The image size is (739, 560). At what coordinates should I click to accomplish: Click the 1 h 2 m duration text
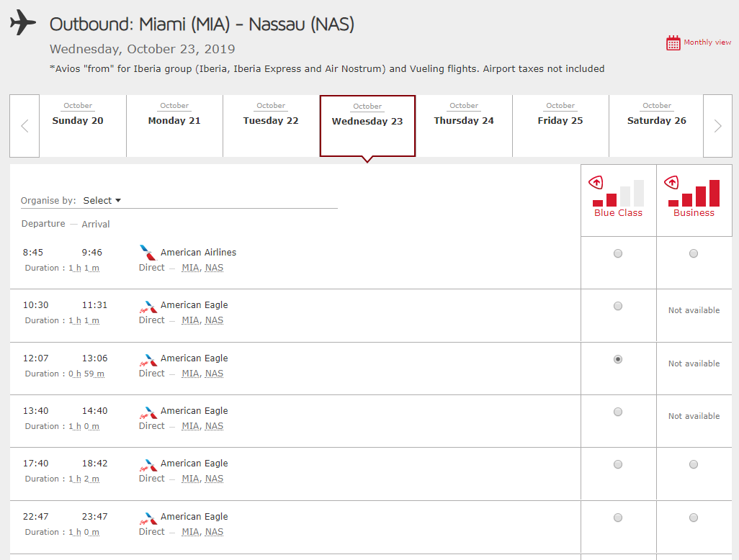click(x=84, y=479)
